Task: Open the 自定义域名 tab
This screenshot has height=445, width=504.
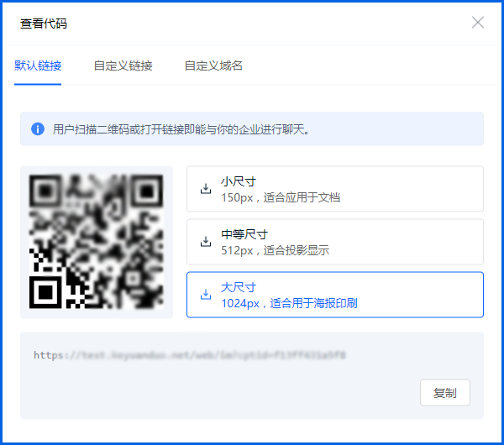Action: pyautogui.click(x=213, y=65)
